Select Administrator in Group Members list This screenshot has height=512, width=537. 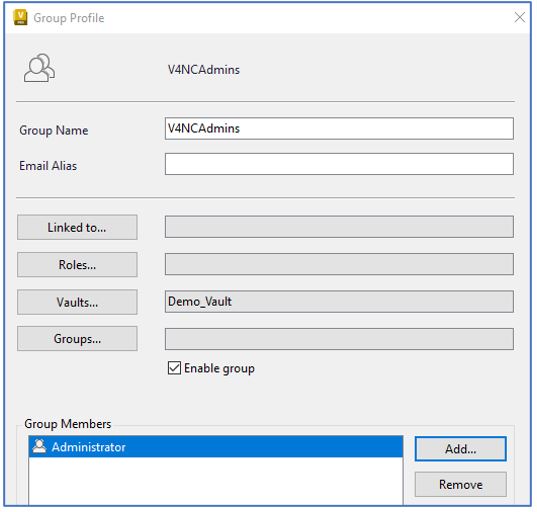click(216, 447)
